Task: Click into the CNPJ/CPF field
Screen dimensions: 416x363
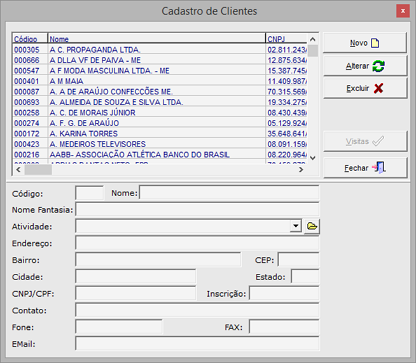Action: pos(136,294)
